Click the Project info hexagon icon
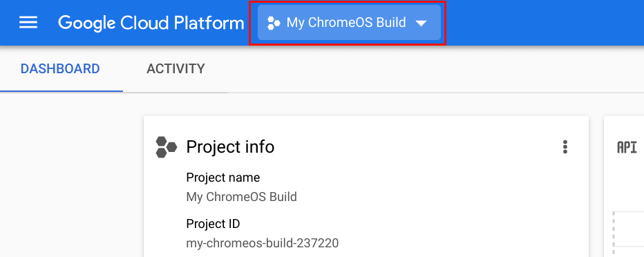The image size is (644, 257). point(167,147)
